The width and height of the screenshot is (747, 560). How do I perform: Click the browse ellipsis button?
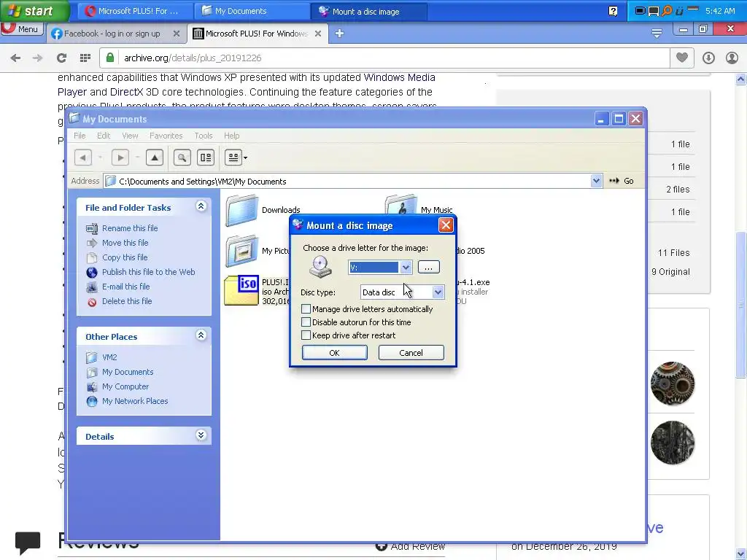pyautogui.click(x=428, y=267)
